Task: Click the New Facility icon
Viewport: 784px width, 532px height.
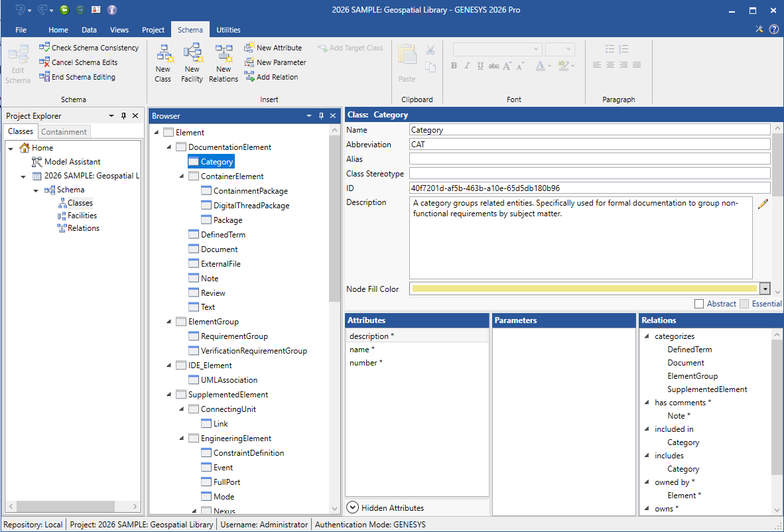Action: (192, 64)
